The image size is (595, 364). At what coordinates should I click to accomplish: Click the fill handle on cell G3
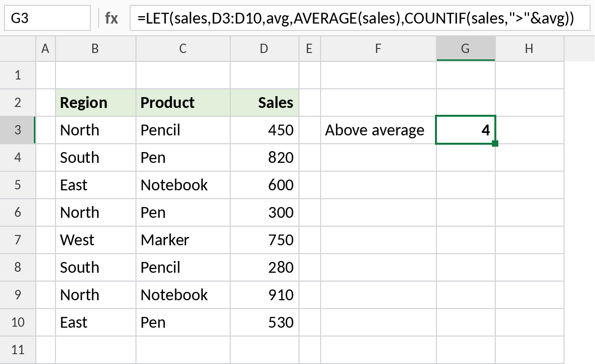pyautogui.click(x=495, y=143)
